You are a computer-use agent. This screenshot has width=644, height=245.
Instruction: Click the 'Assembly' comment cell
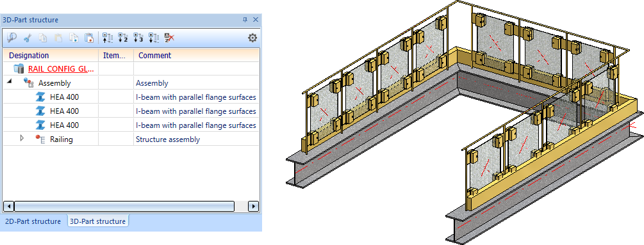pyautogui.click(x=196, y=83)
